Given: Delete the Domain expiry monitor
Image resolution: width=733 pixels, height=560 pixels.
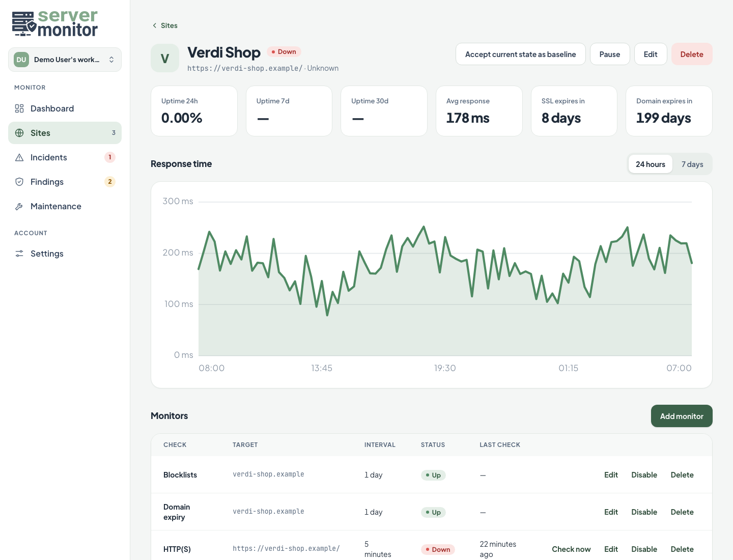Looking at the screenshot, I should point(682,512).
